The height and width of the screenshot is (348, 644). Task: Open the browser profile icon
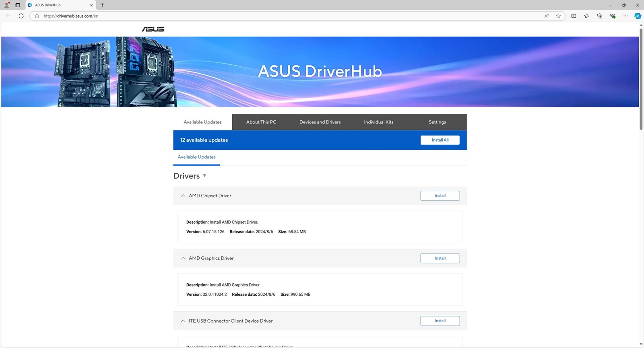7,5
